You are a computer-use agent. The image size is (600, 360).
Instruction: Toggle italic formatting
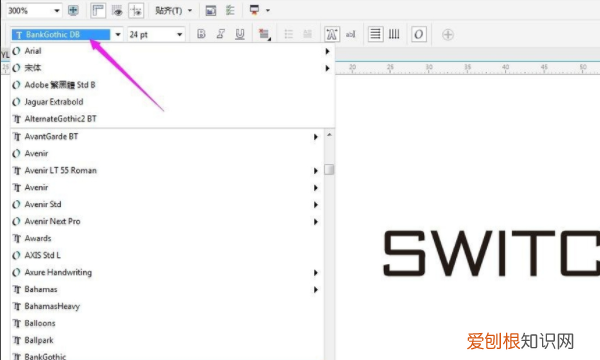[x=220, y=34]
